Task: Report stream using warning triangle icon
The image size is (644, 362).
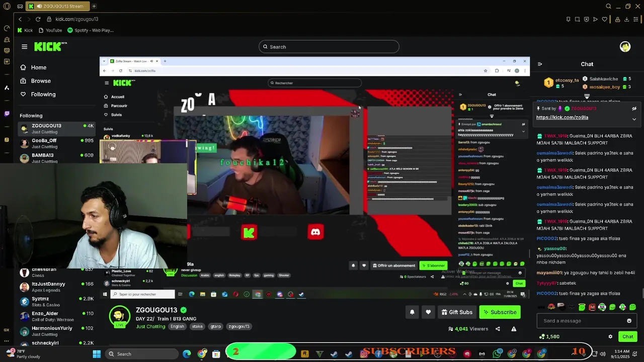Action: click(x=514, y=329)
